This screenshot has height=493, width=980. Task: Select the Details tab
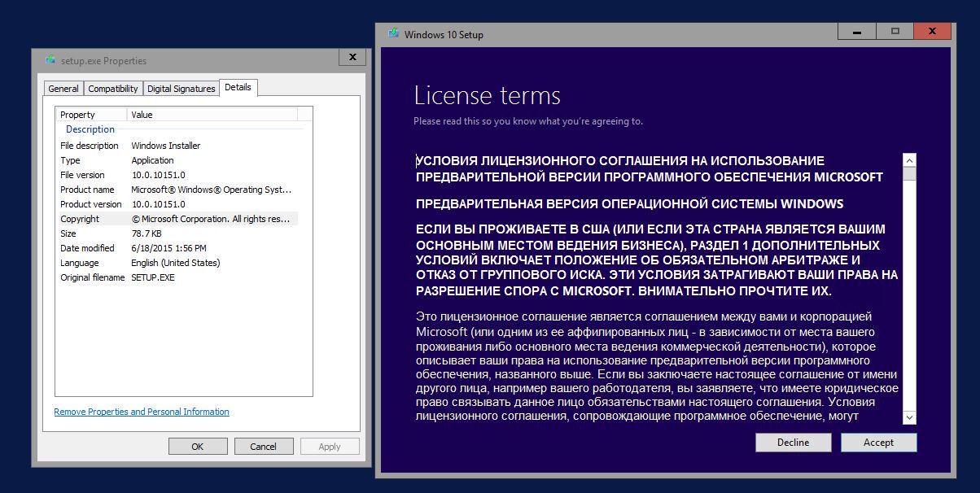238,87
